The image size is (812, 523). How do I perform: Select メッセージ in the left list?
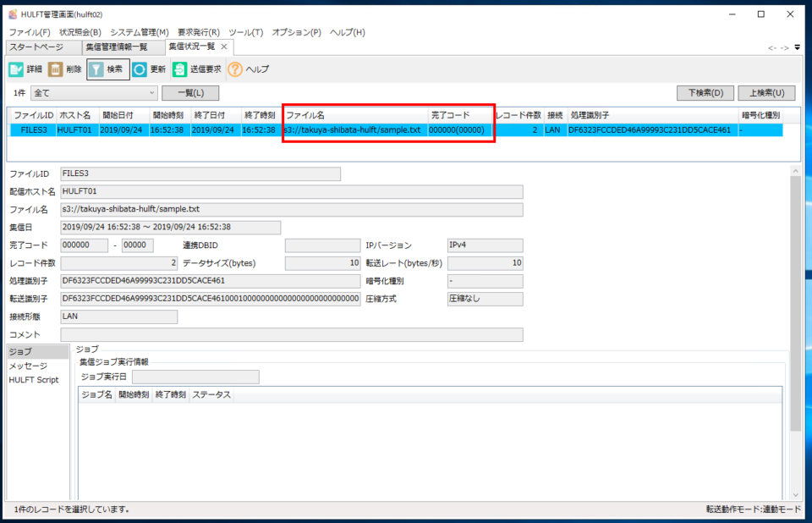tap(38, 366)
